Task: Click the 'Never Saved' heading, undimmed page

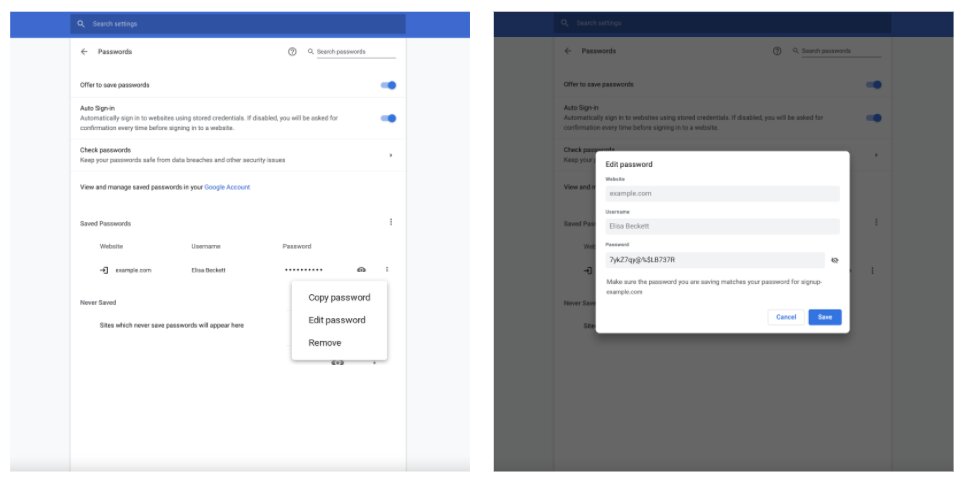Action: coord(98,303)
